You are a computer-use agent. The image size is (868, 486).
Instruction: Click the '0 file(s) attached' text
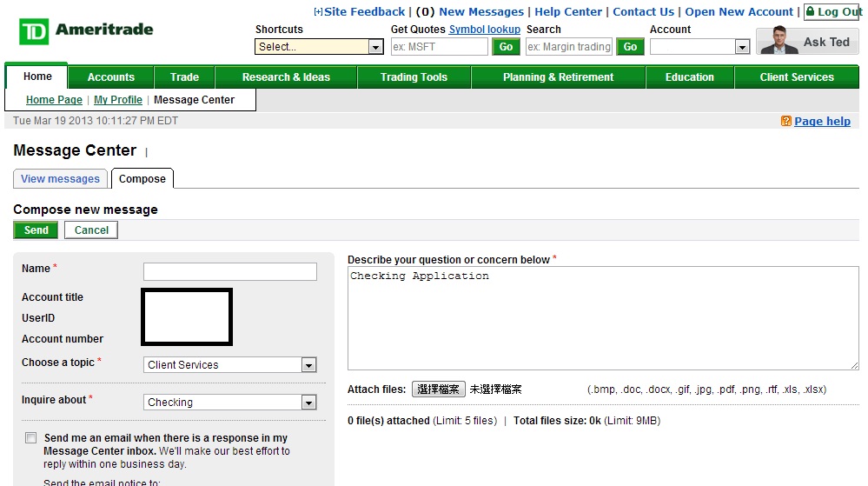pyautogui.click(x=388, y=421)
